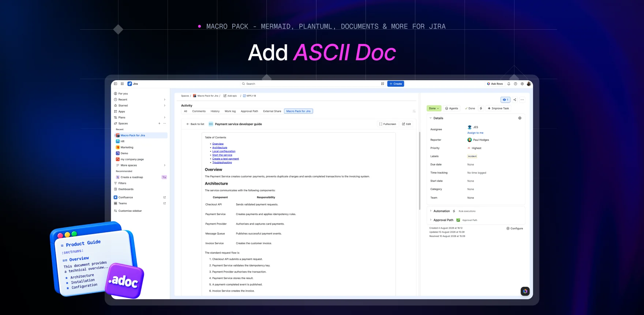Click the document vertical scrollbar
644x315 pixels.
point(419,170)
